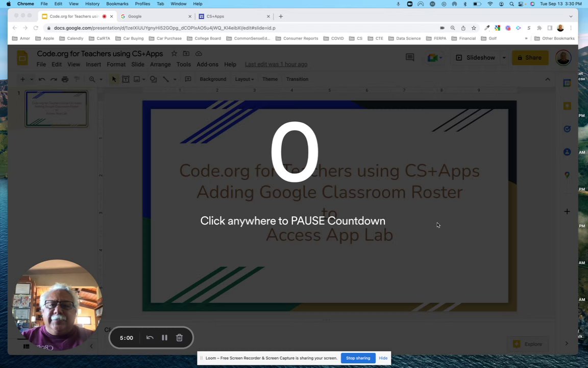Hide side panel chevron at bottom right

pyautogui.click(x=566, y=343)
